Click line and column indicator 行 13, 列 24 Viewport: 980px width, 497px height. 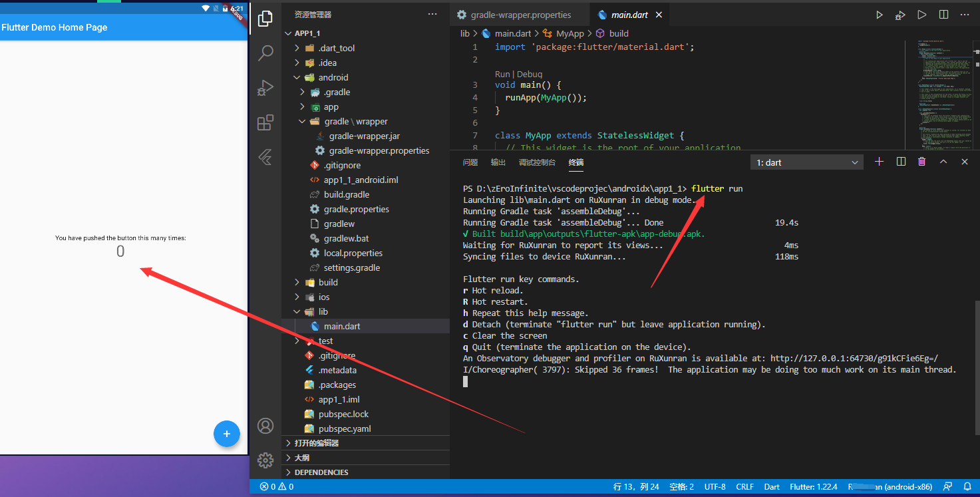click(x=636, y=487)
